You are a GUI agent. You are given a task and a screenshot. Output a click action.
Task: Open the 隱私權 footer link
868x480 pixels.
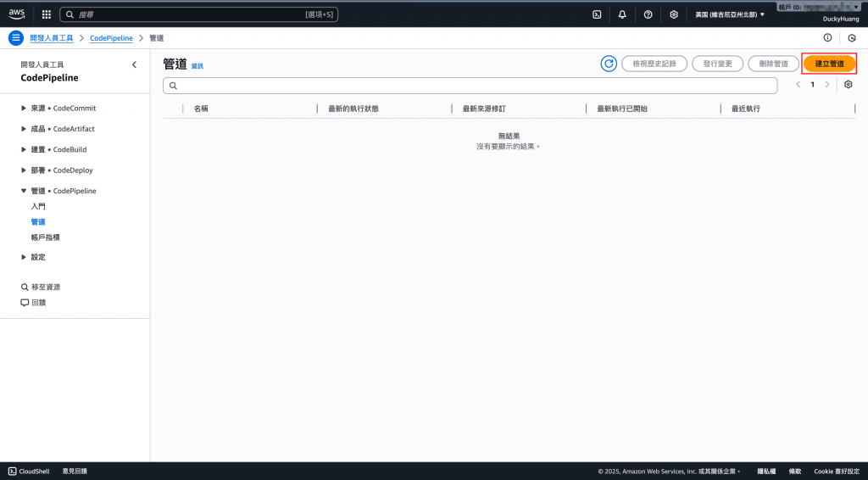[x=766, y=472]
